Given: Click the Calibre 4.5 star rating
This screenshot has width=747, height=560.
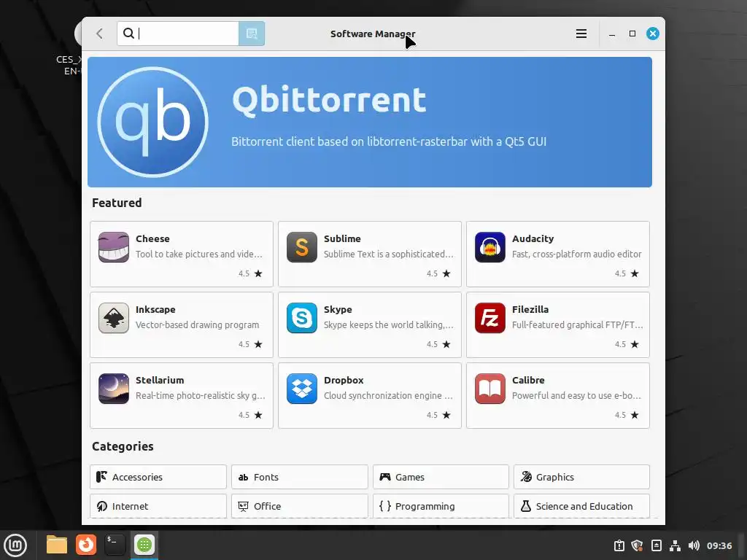Looking at the screenshot, I should [627, 415].
